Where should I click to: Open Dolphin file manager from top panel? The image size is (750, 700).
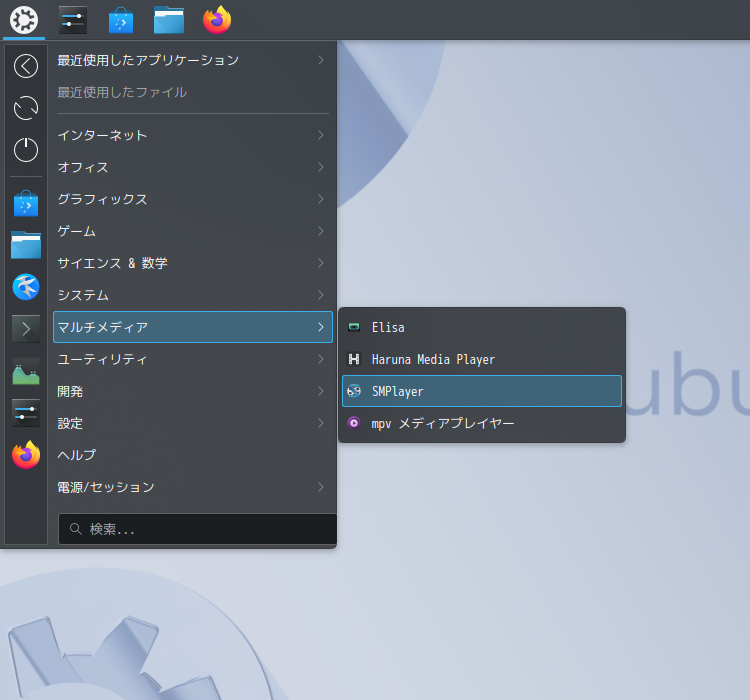point(169,21)
